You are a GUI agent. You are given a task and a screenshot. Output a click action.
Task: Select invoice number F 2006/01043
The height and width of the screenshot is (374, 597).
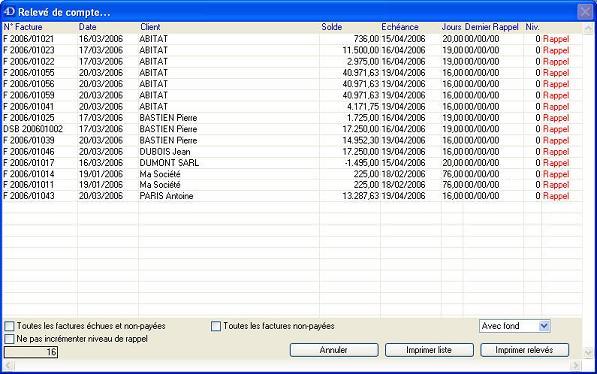29,196
